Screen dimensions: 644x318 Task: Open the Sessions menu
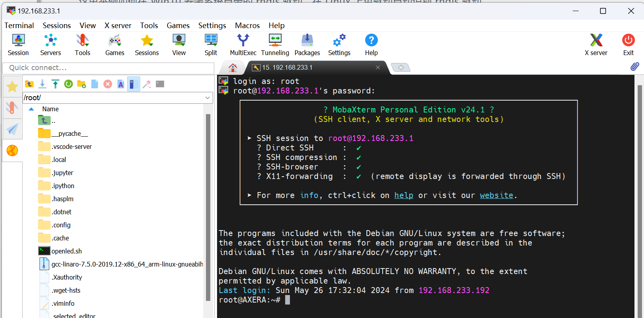point(57,25)
